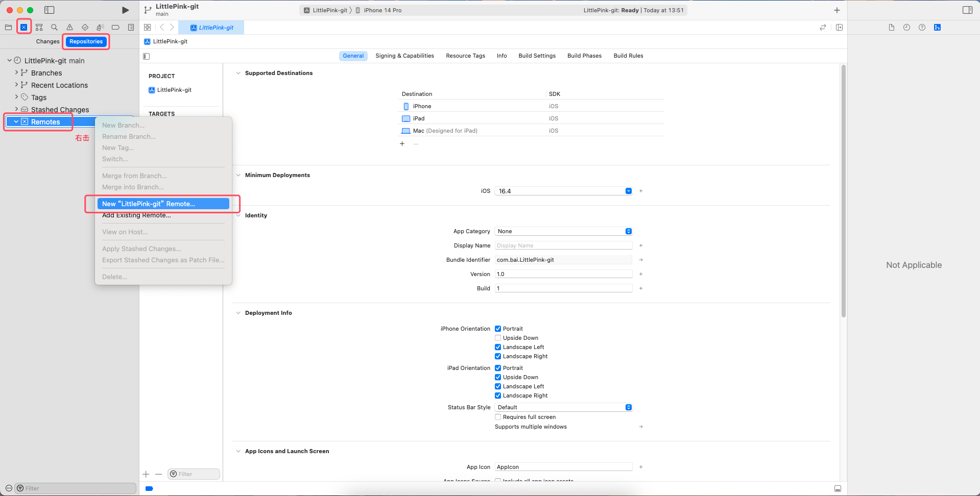Collapse the Deployment Info section
The image size is (980, 496).
click(238, 313)
